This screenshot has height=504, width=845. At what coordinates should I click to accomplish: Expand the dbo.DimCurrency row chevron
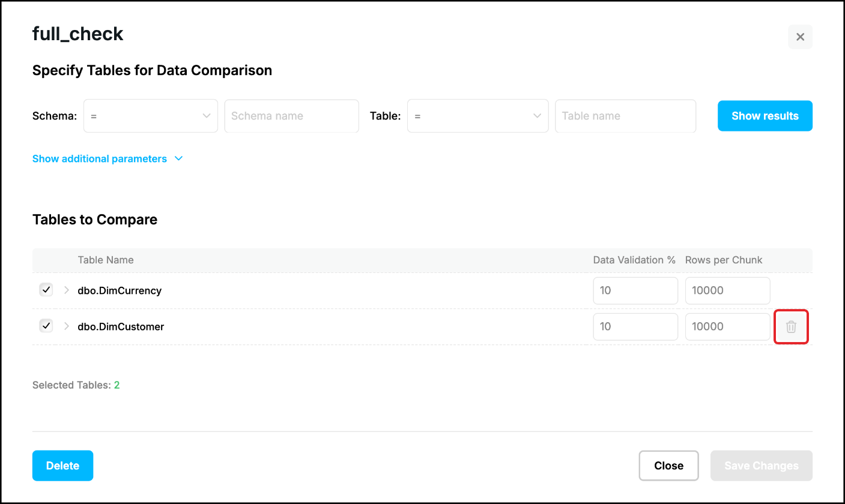[66, 290]
